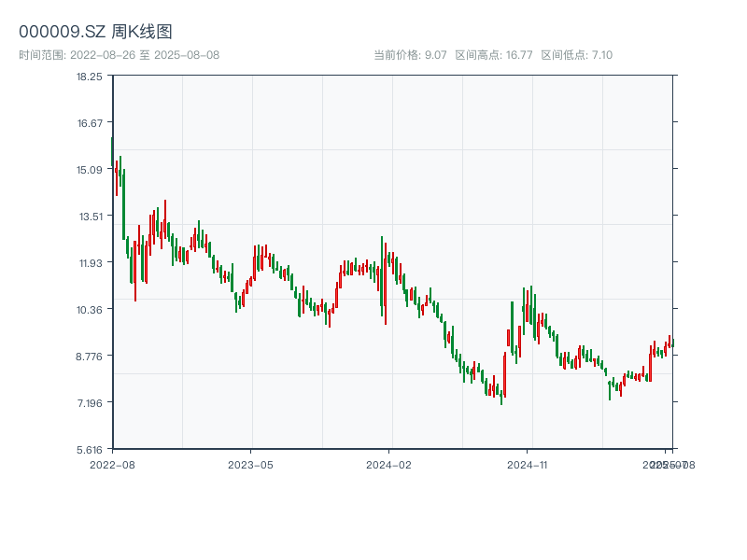Viewport: 747px width, 560px height.
Task: Click the 2022-08 date axis label
Action: (x=112, y=464)
